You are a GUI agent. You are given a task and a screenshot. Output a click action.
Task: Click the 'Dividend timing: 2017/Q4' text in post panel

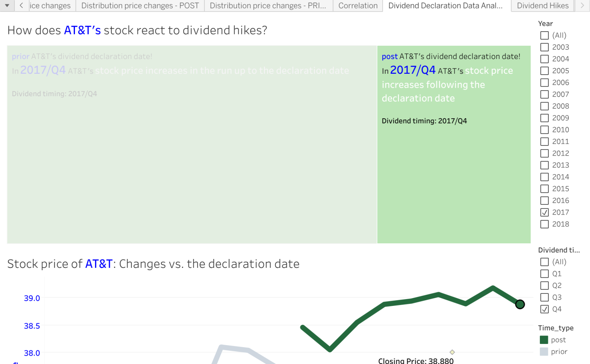(424, 121)
